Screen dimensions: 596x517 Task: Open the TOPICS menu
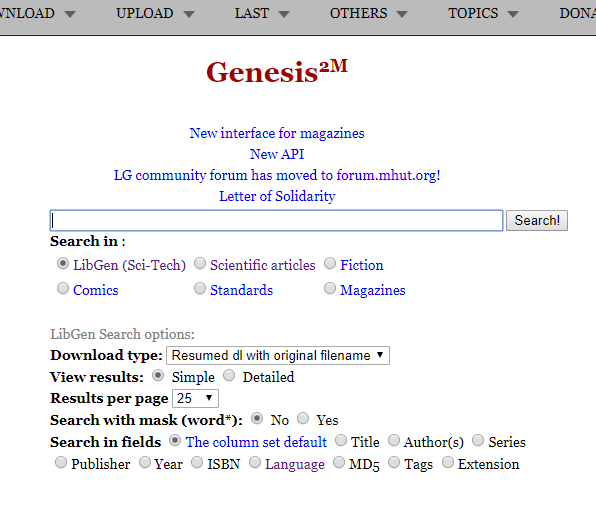coord(483,14)
